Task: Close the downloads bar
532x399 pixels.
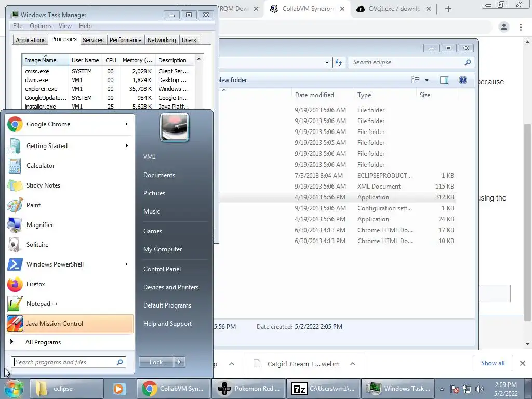Action: point(523,363)
